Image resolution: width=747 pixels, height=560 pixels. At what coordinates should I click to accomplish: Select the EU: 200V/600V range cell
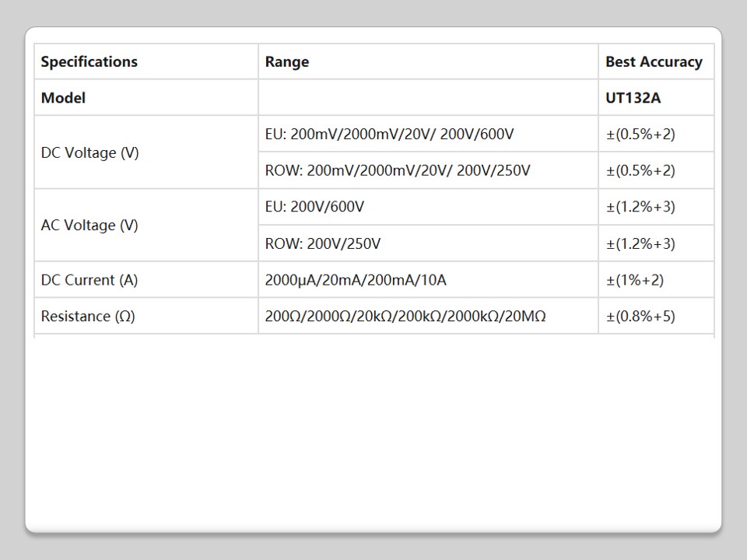click(314, 207)
